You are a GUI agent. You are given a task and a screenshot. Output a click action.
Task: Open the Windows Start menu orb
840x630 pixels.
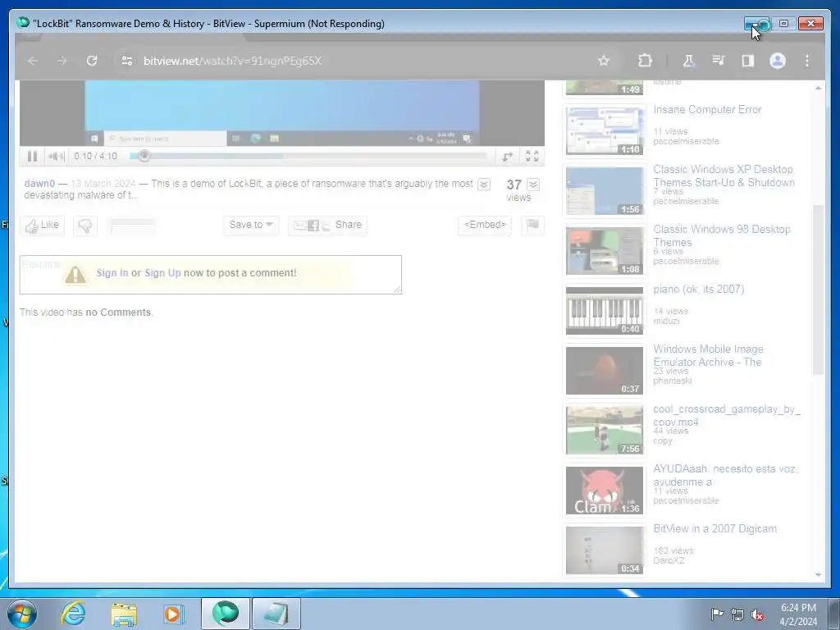pyautogui.click(x=22, y=614)
